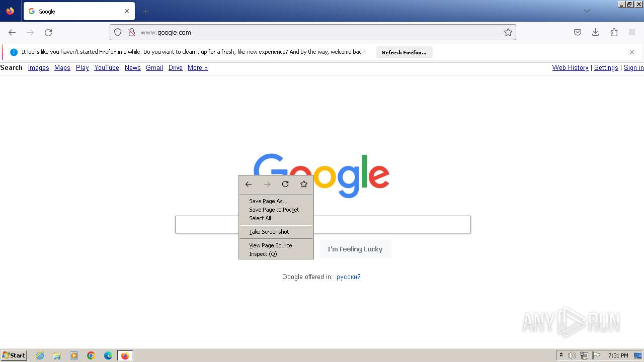644x362 pixels.
Task: Open File Explorer from taskbar
Action: click(57, 355)
